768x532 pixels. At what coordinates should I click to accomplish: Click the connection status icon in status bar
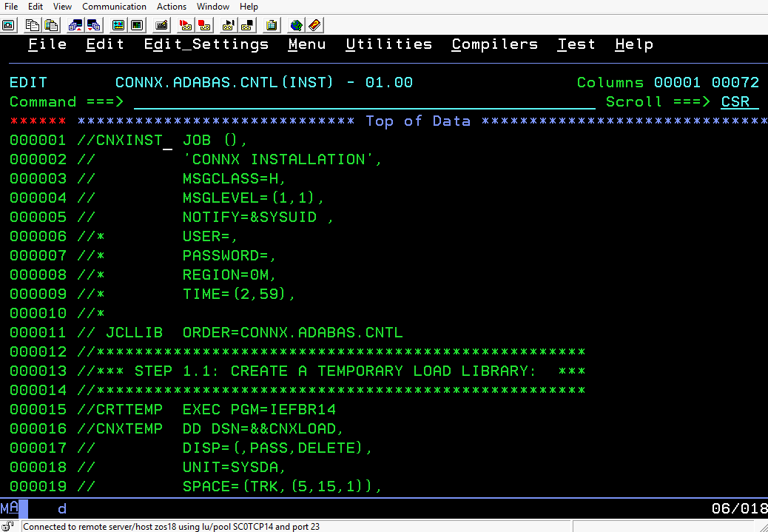8,527
